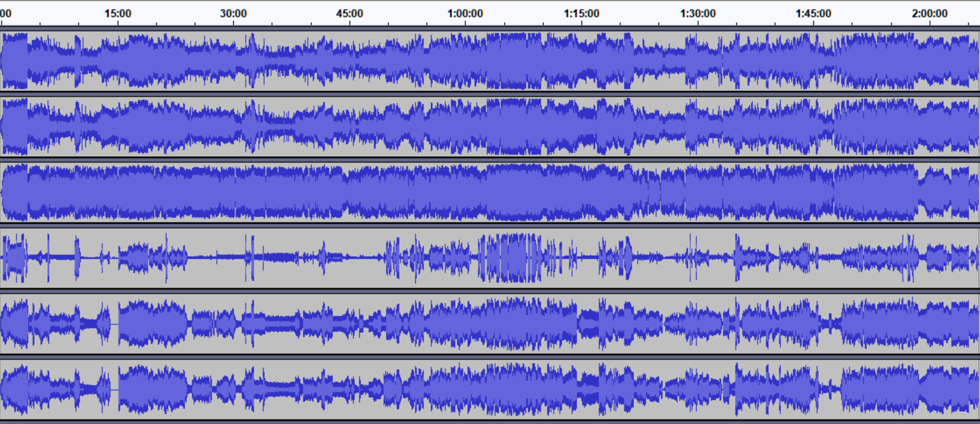This screenshot has width=980, height=424.
Task: Click inside the sixth (bottom) waveform track
Action: click(489, 389)
